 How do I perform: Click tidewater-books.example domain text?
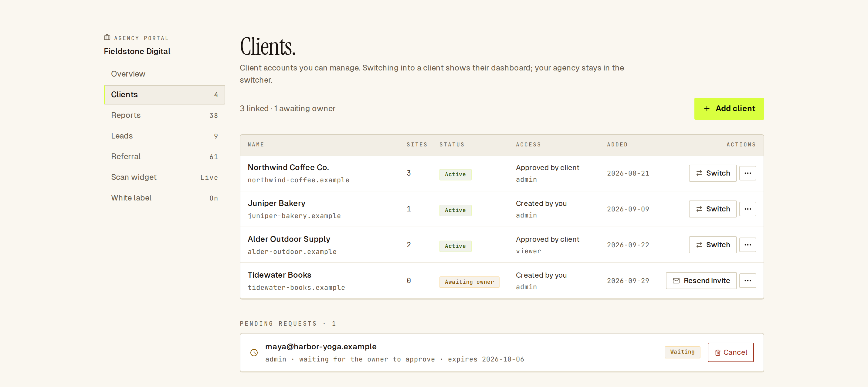coord(296,287)
